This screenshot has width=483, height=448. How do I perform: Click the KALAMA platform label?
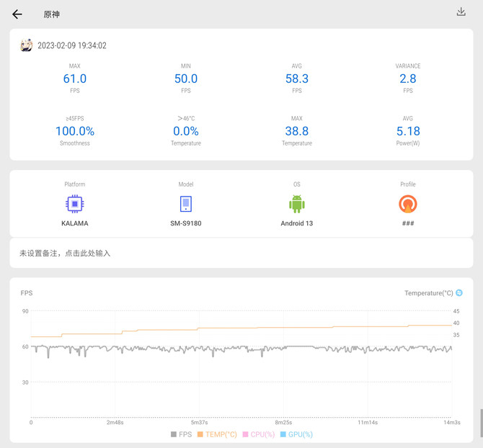[74, 223]
